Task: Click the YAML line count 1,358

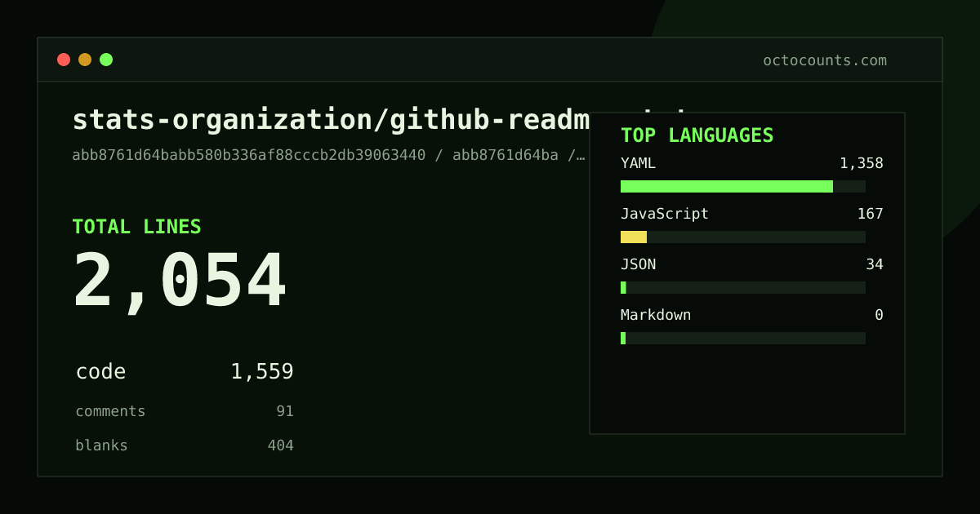Action: click(x=862, y=163)
